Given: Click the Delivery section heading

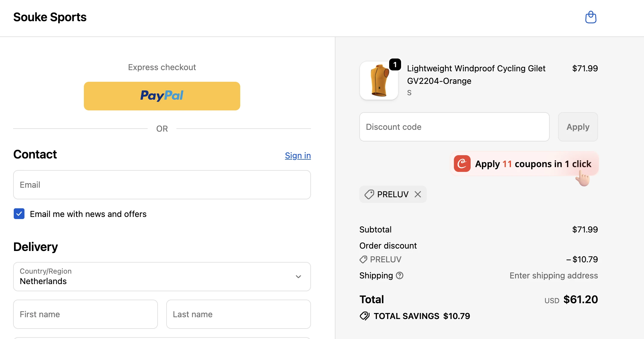Looking at the screenshot, I should point(36,247).
